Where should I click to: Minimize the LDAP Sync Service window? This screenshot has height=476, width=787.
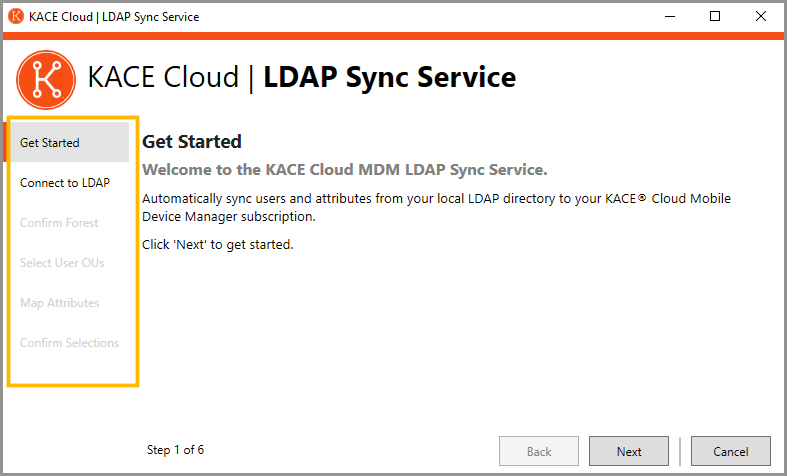[x=669, y=17]
